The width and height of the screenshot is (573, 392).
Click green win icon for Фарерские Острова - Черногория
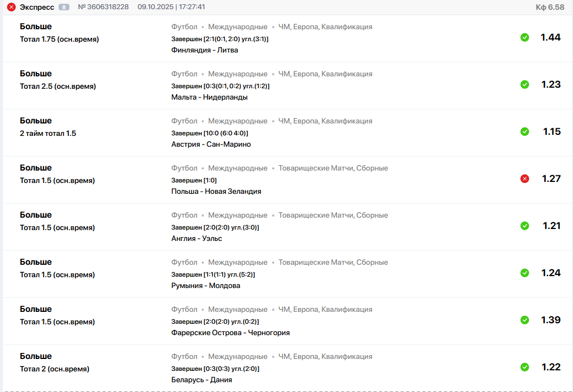pyautogui.click(x=525, y=320)
